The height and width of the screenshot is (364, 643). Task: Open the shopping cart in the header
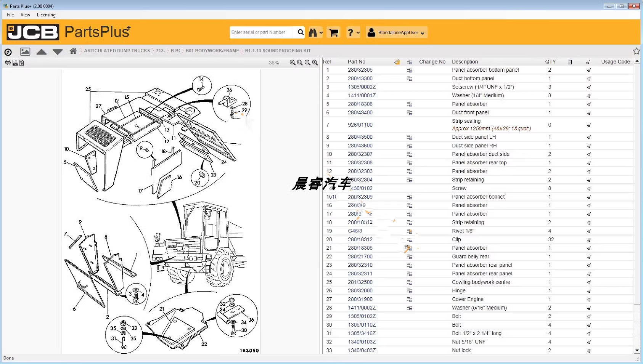coord(334,33)
